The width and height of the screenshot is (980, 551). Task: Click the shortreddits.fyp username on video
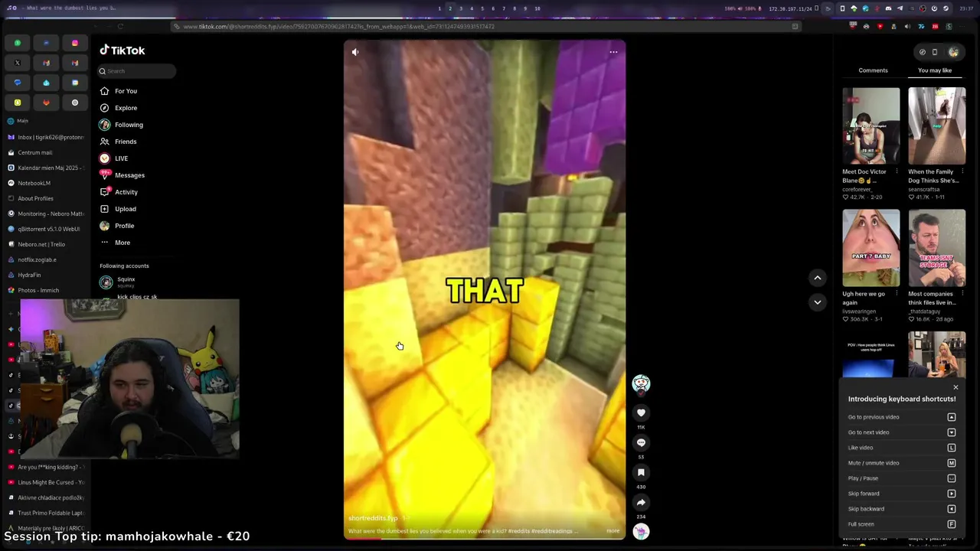[374, 518]
